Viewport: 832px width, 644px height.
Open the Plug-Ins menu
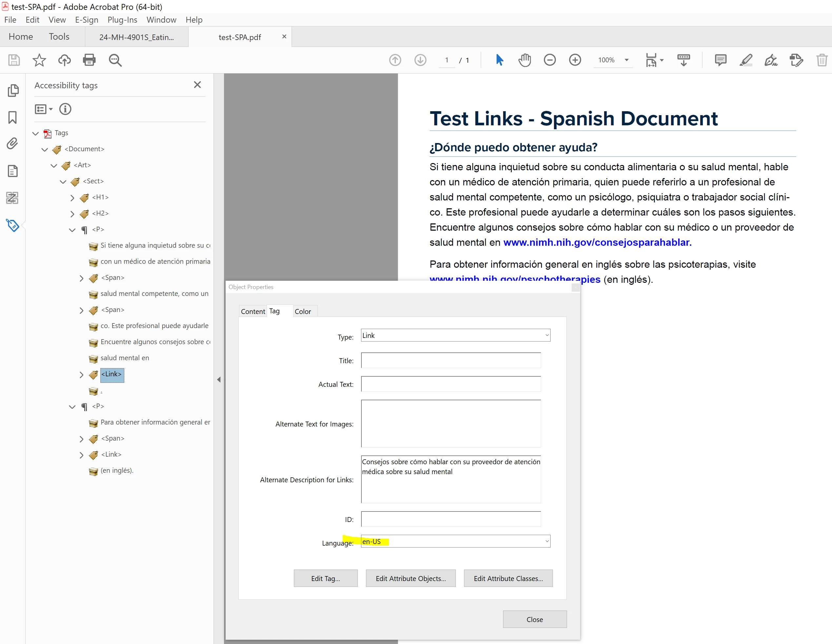click(122, 20)
